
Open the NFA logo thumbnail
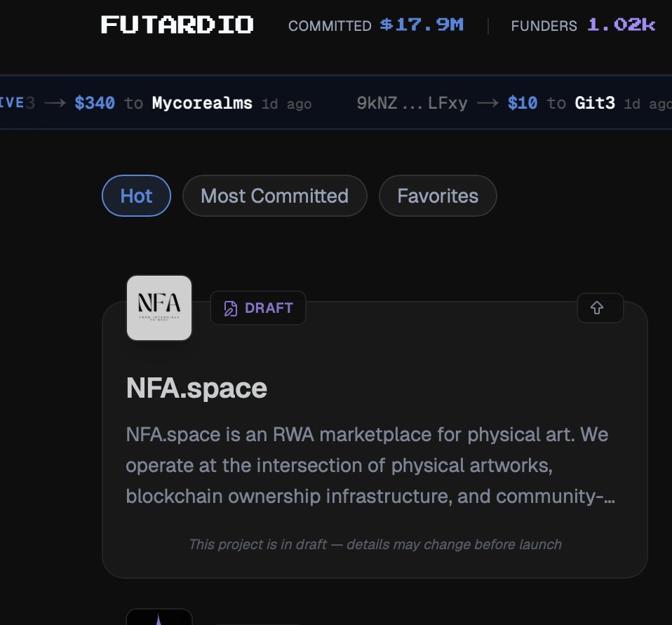coord(159,308)
